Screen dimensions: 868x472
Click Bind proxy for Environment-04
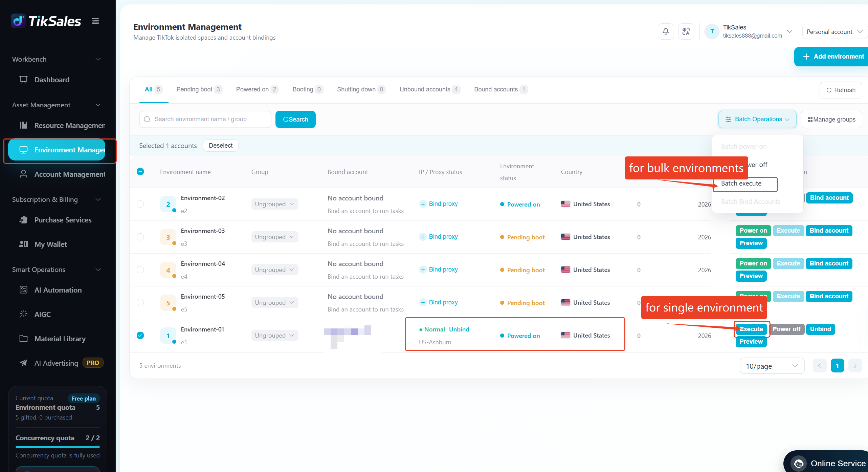click(439, 270)
